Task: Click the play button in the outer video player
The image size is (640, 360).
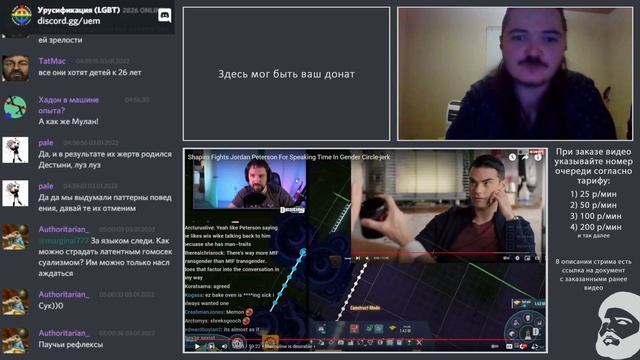Action: coord(197,347)
